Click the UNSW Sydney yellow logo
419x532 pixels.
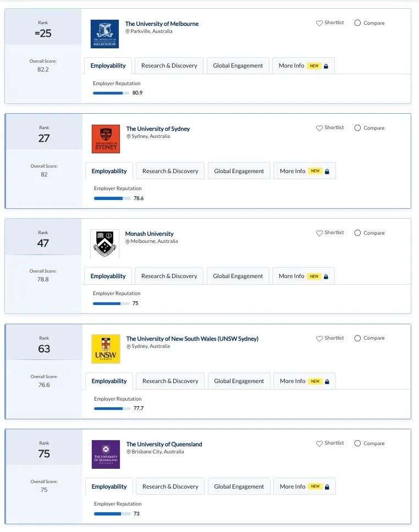pyautogui.click(x=106, y=349)
